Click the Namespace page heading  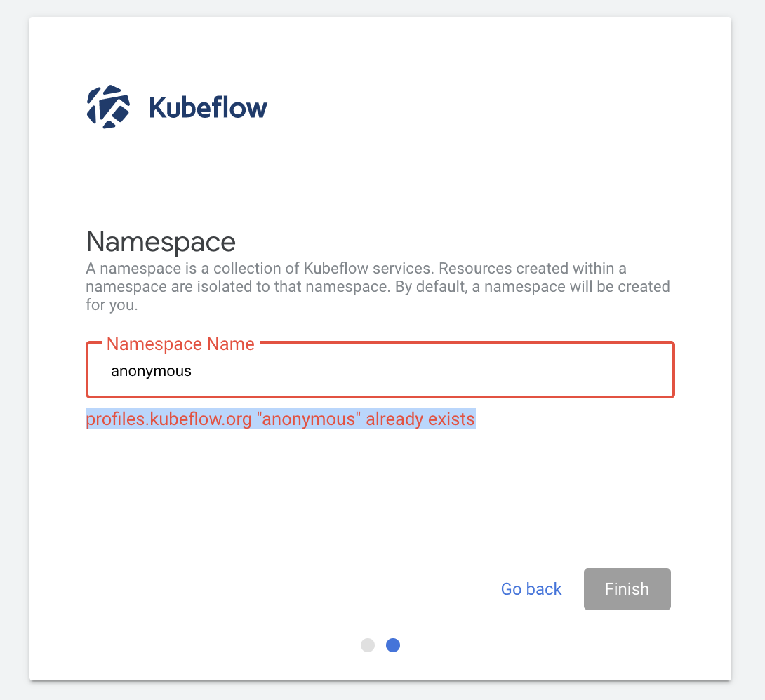click(160, 242)
